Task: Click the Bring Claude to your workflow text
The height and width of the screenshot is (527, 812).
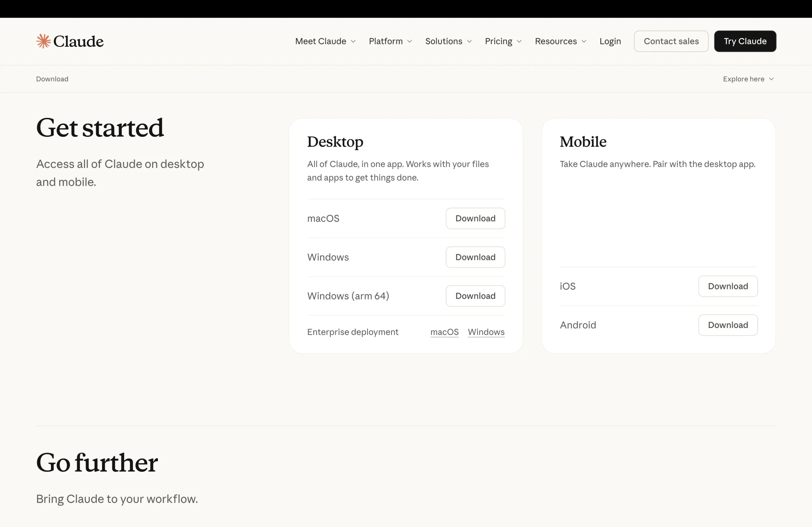Action: 117,499
